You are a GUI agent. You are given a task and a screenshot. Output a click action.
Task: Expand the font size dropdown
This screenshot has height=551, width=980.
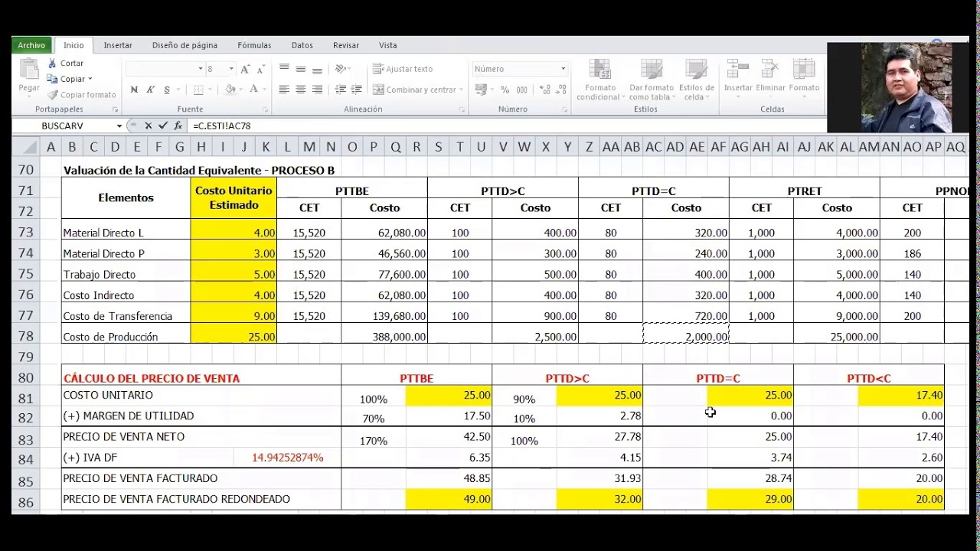point(231,69)
